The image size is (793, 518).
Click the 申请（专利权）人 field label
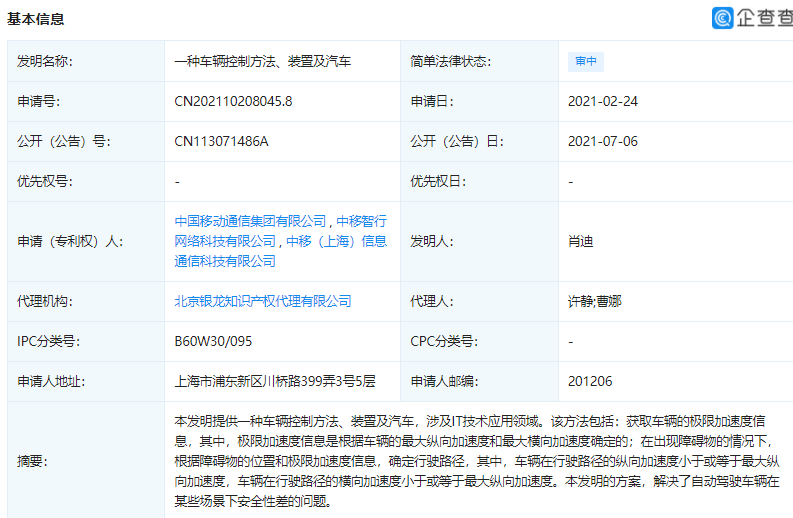(70, 241)
